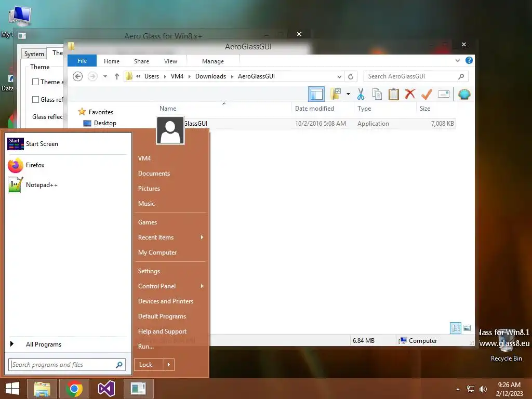Enable the Glass reflection checkbox
The image size is (532, 399).
[35, 99]
